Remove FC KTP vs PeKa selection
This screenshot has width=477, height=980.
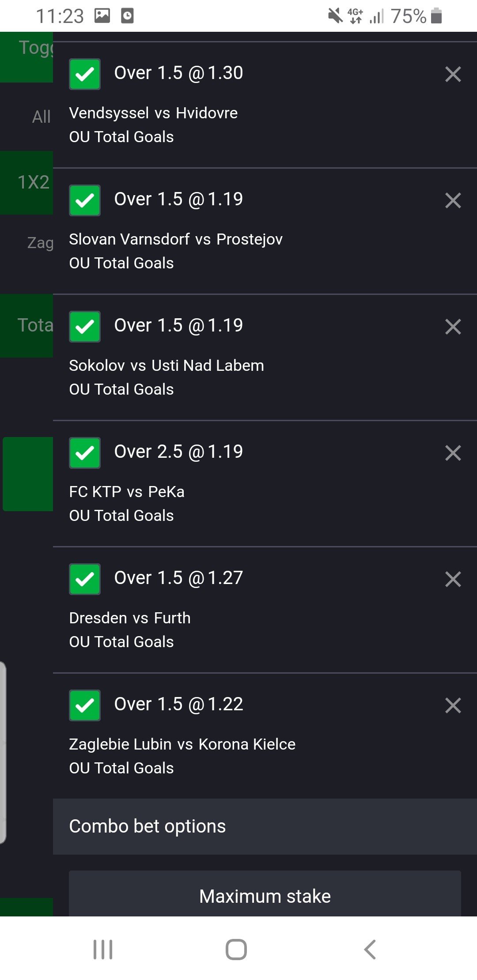(x=453, y=453)
